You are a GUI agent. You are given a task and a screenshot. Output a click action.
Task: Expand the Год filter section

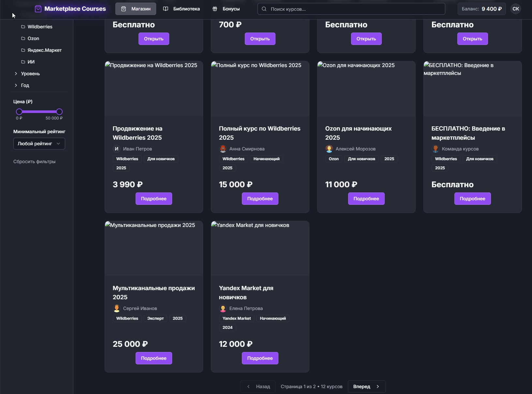pyautogui.click(x=22, y=85)
